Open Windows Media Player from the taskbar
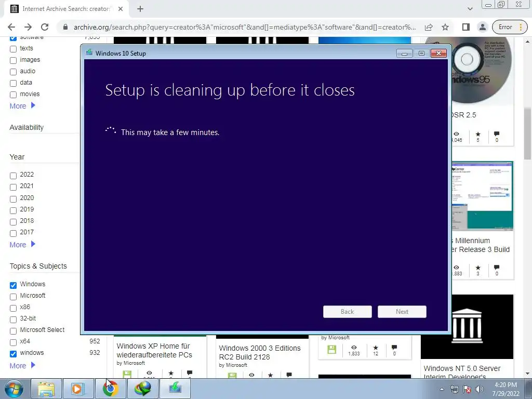 (78, 389)
